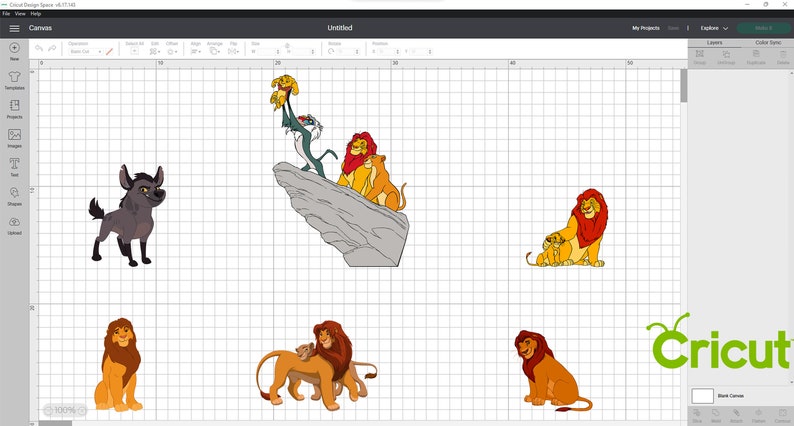The width and height of the screenshot is (794, 426).
Task: Select the Pride Rock Rafiki image
Action: click(339, 171)
